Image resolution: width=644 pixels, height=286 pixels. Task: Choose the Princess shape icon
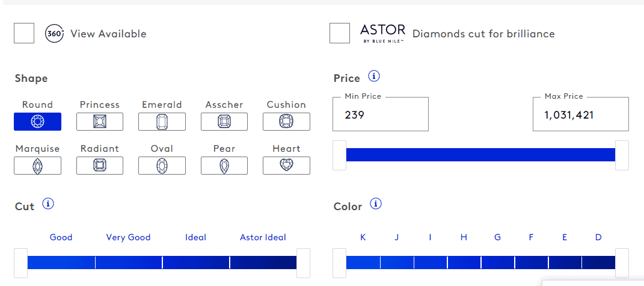point(99,122)
